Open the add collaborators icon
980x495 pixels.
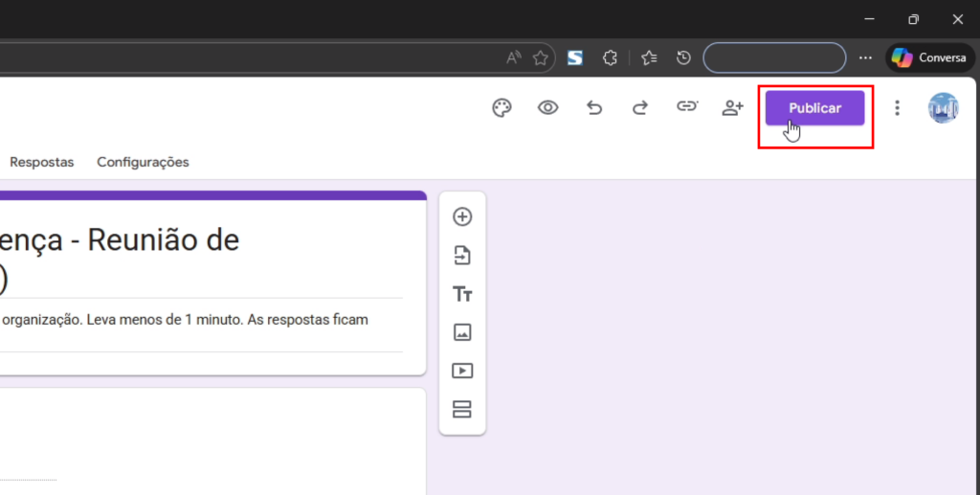pos(732,108)
